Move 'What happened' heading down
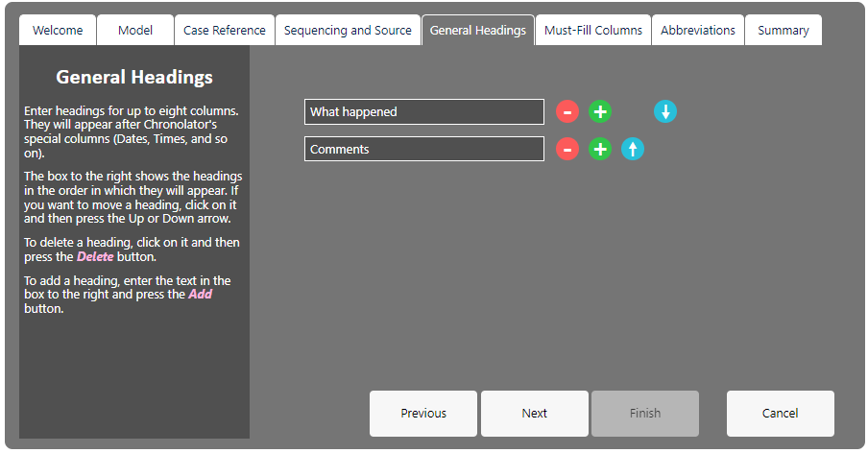 click(x=665, y=111)
